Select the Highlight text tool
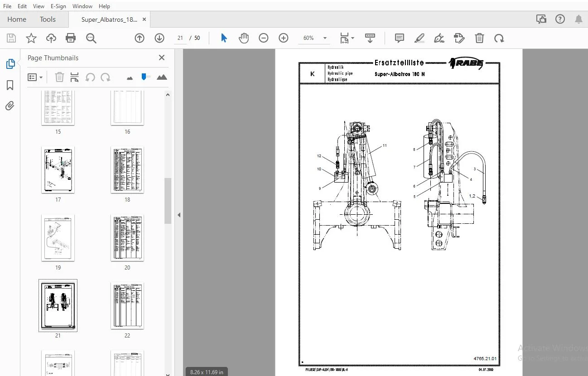588x376 pixels. 419,39
